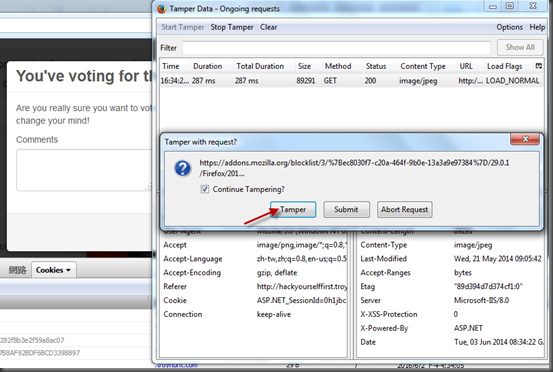The width and height of the screenshot is (553, 372).
Task: Close the Tamper with request dialog
Action: (x=525, y=139)
